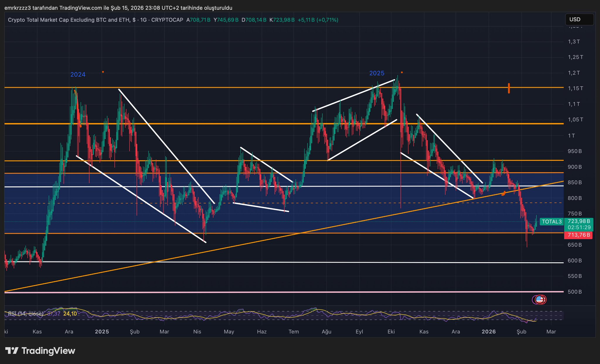The height and width of the screenshot is (364, 600).
Task: Click the 2025 label on time axis
Action: [102, 331]
